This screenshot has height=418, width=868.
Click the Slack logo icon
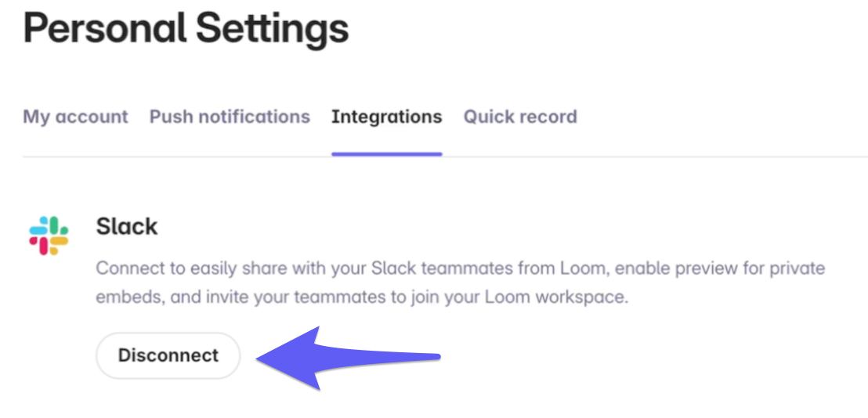(x=49, y=236)
